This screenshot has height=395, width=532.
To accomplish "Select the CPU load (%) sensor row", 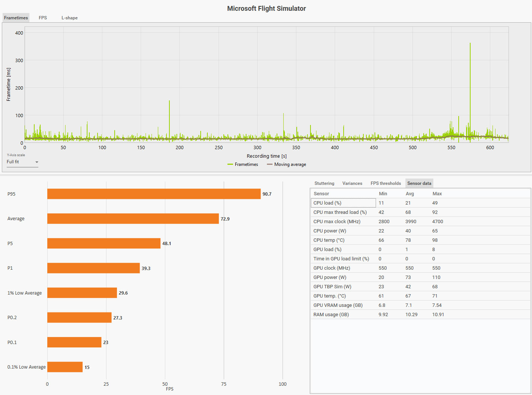I will pos(420,203).
